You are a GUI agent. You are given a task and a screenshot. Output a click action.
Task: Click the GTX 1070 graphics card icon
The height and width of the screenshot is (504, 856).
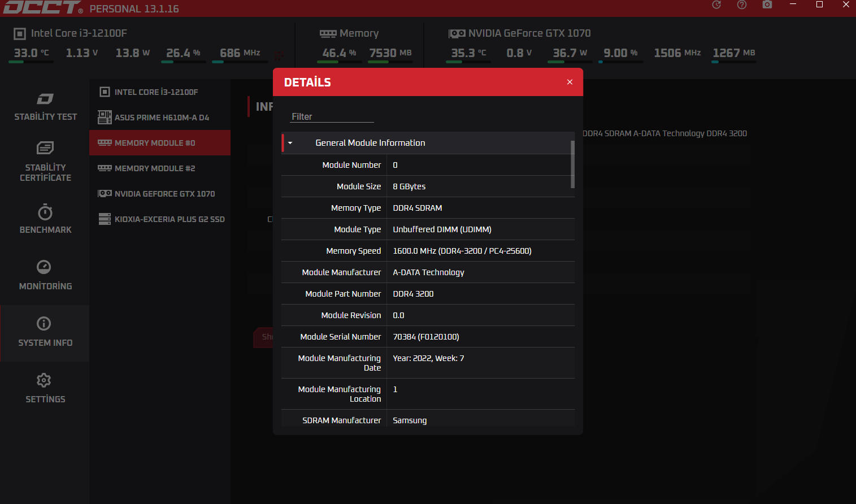pos(105,194)
